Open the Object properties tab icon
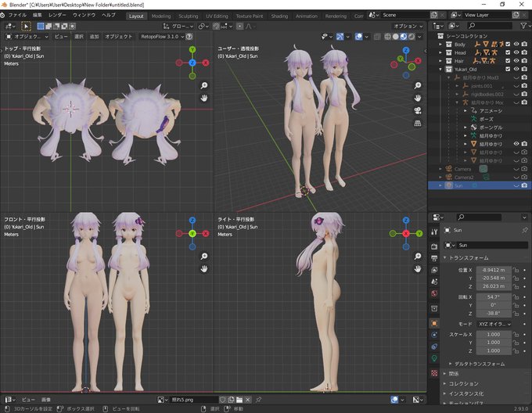532x413 pixels. (x=434, y=323)
